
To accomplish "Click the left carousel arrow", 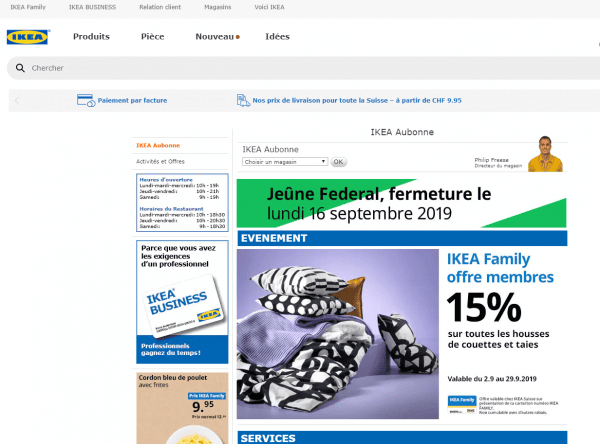I will pyautogui.click(x=17, y=101).
